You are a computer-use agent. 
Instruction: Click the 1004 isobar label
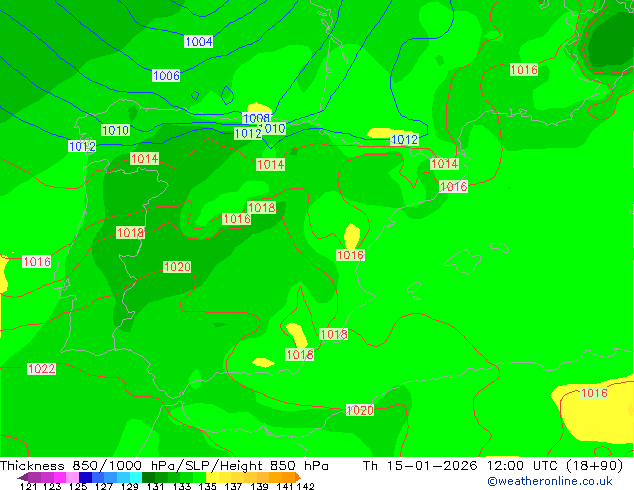[x=198, y=41]
